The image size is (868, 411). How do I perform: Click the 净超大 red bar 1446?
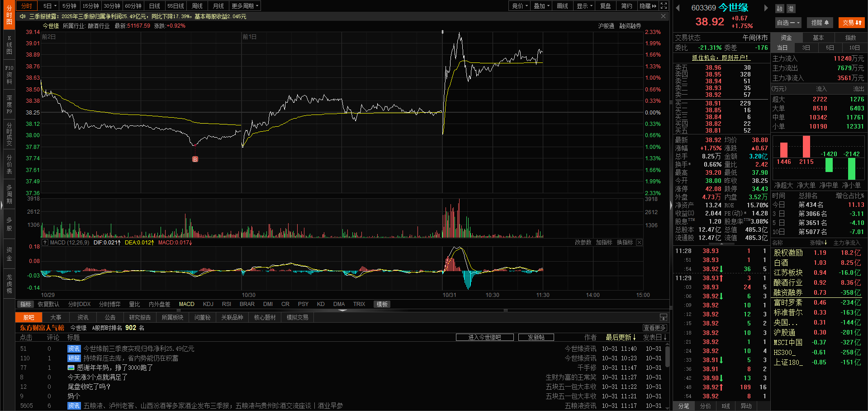784,150
